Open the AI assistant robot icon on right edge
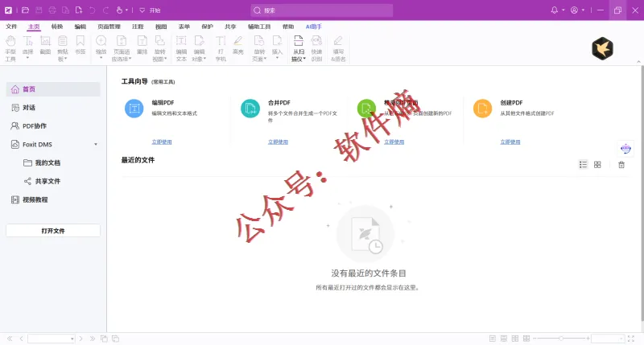Image resolution: width=644 pixels, height=345 pixels. (x=625, y=149)
